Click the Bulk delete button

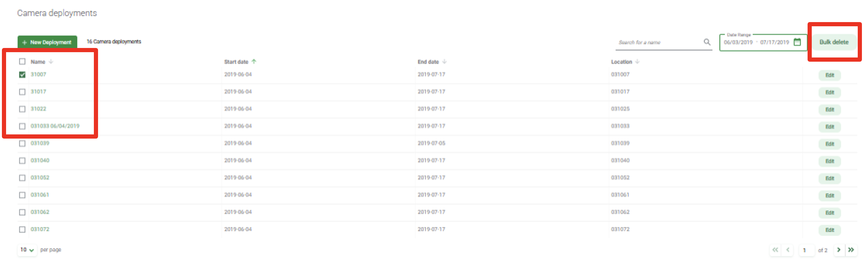pos(834,42)
